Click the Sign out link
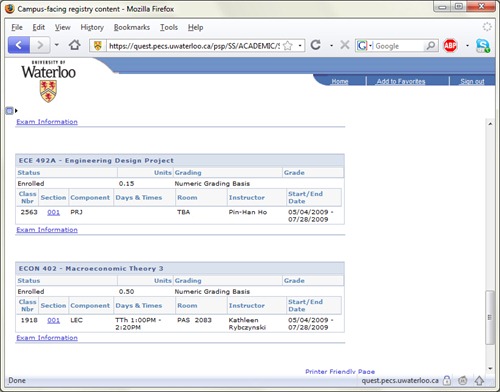500x392 pixels. pyautogui.click(x=472, y=81)
